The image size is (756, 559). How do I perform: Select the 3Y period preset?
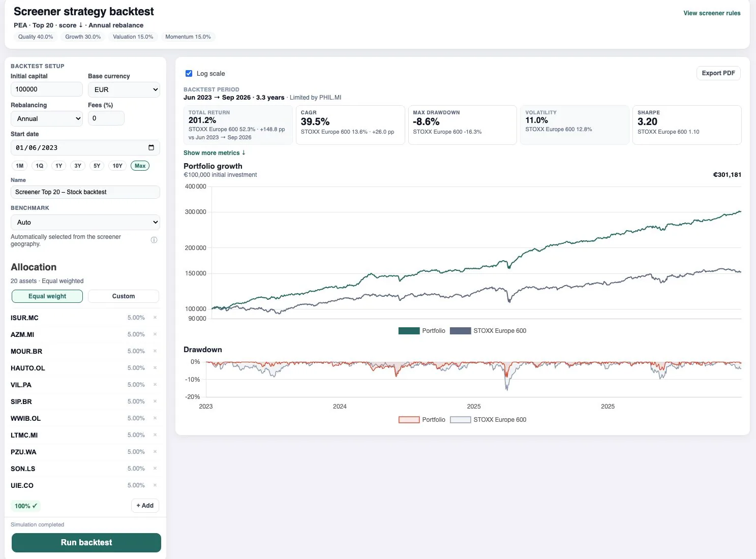[78, 166]
